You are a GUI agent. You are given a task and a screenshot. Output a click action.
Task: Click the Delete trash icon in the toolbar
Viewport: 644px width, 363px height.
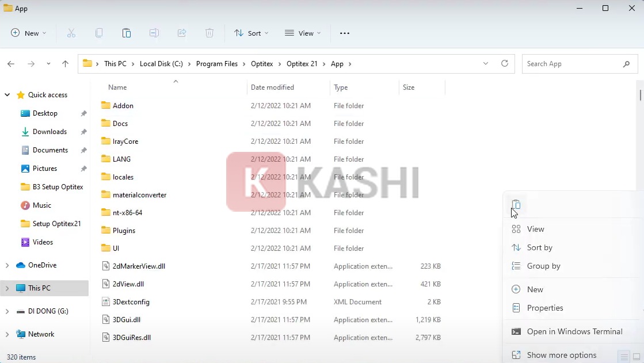click(x=209, y=33)
